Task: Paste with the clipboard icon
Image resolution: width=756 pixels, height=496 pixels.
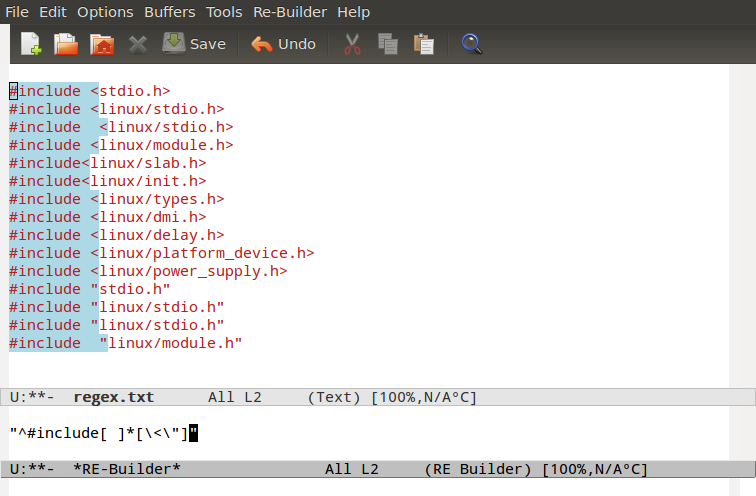Action: click(x=424, y=44)
